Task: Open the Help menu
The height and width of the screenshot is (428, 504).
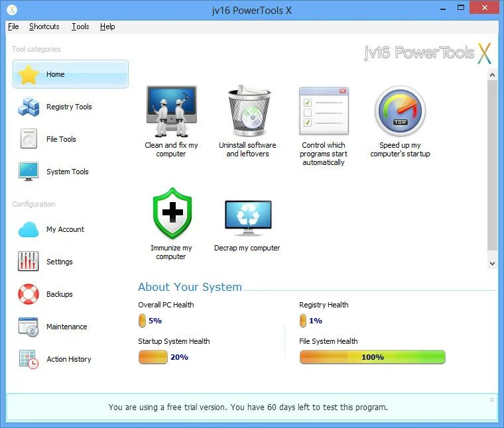Action: 107,27
